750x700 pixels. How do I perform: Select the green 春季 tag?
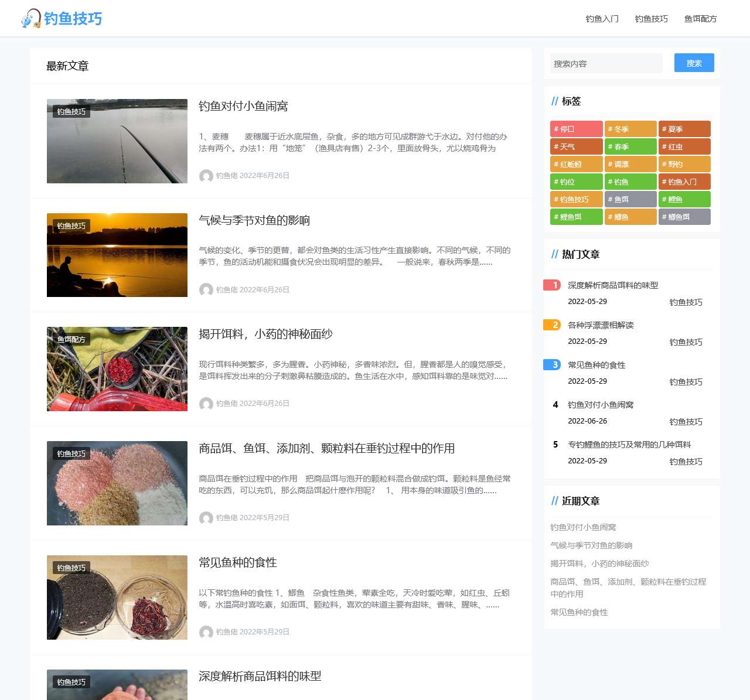pos(630,146)
